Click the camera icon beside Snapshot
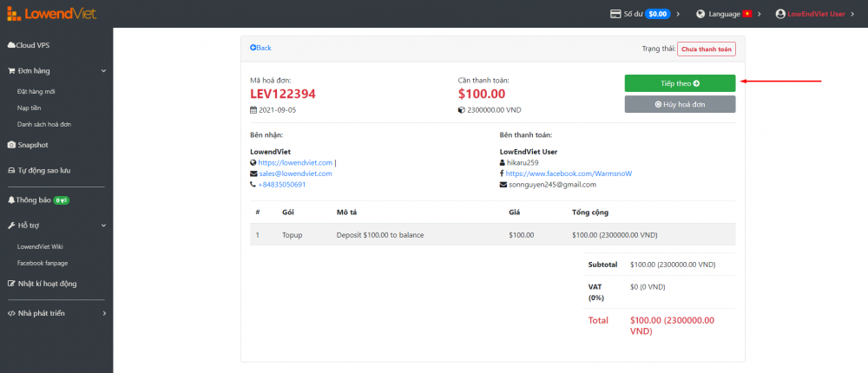 (11, 145)
